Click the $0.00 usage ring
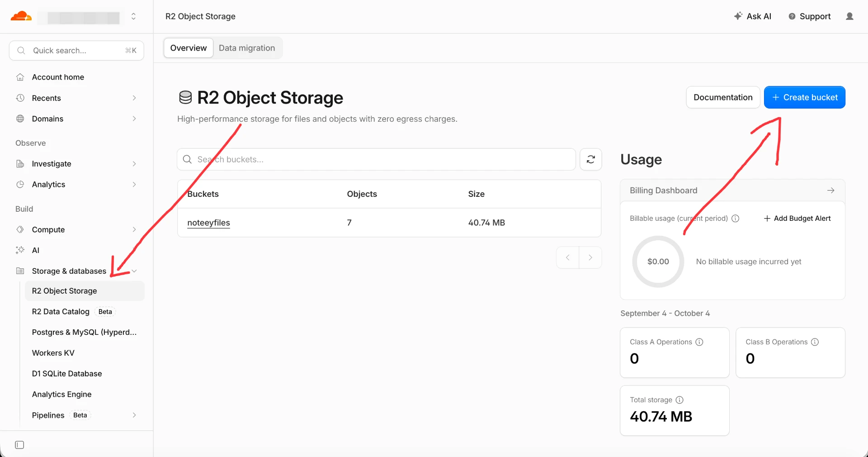The width and height of the screenshot is (868, 457). click(x=658, y=262)
